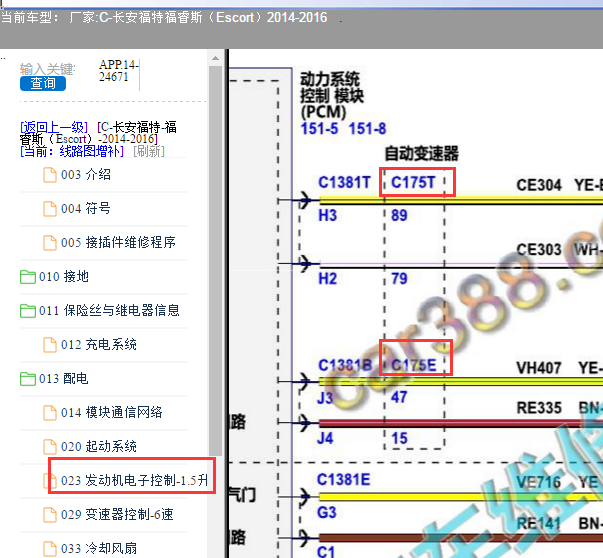Screen dimensions: 603x558
Task: Click the 自动变速器 label
Action: click(421, 153)
